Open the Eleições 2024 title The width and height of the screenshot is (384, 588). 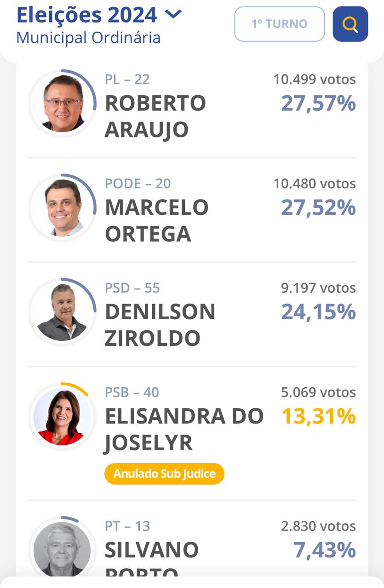point(86,15)
